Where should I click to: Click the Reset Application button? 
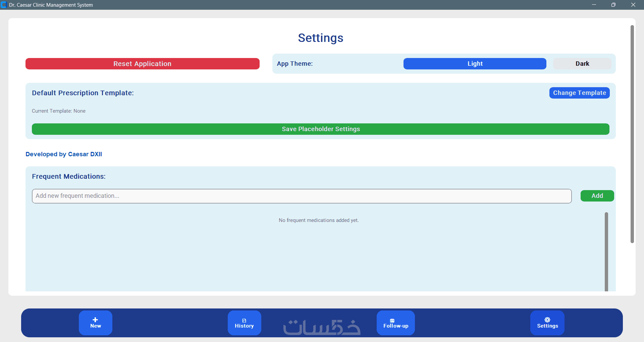click(143, 64)
